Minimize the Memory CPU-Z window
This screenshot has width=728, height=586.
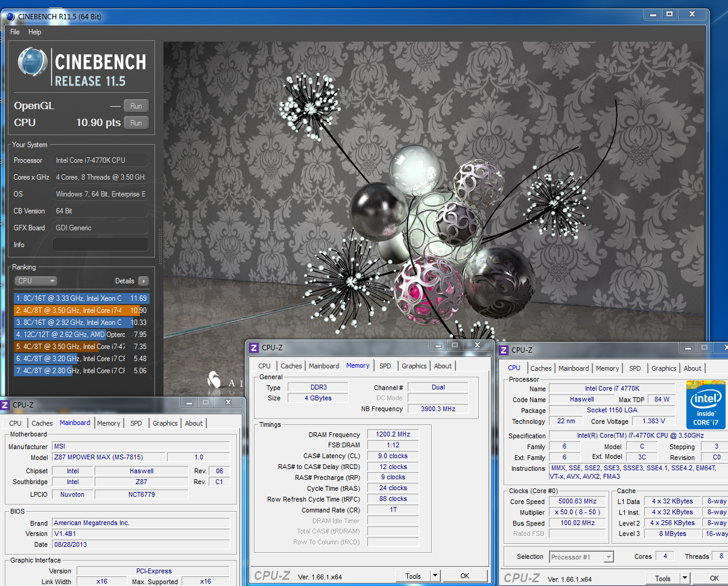tap(437, 345)
